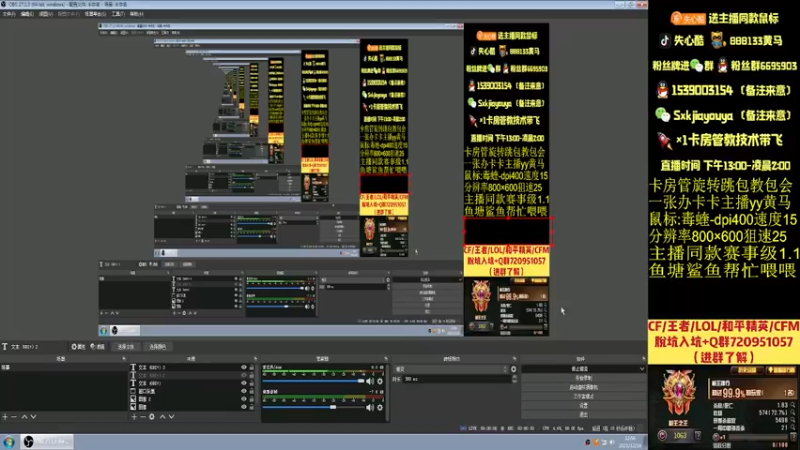Click 开始录制 to start recording
Viewport: 800px width, 450px height.
pos(583,378)
